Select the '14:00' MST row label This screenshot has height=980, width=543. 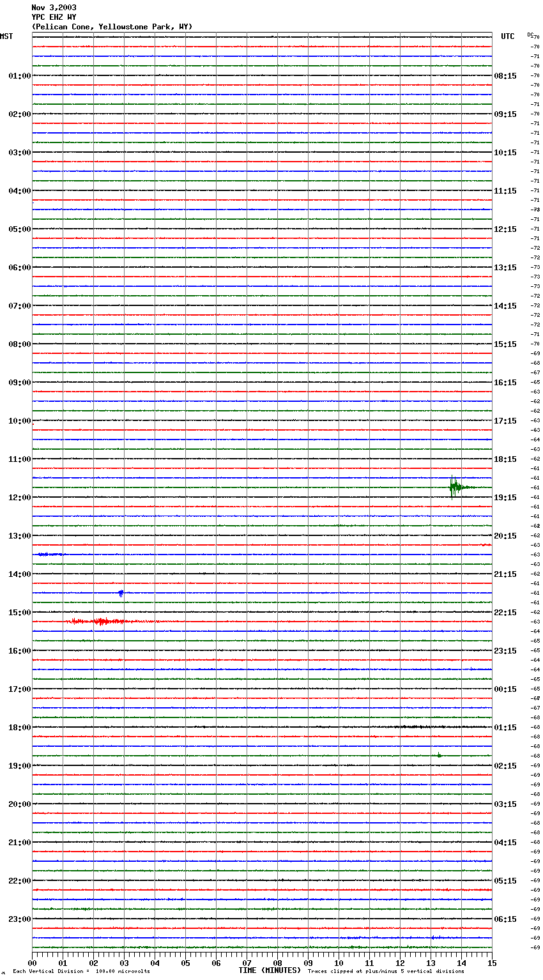click(x=20, y=574)
